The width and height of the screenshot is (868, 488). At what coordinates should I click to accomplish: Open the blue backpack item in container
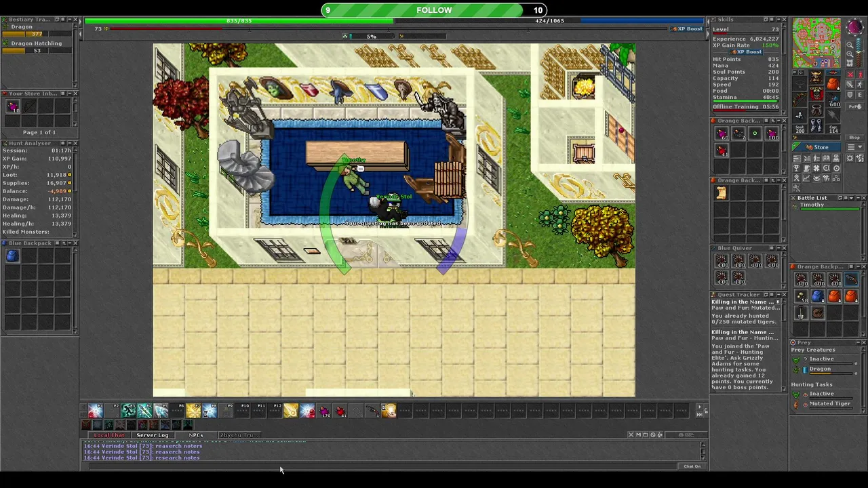pyautogui.click(x=817, y=296)
